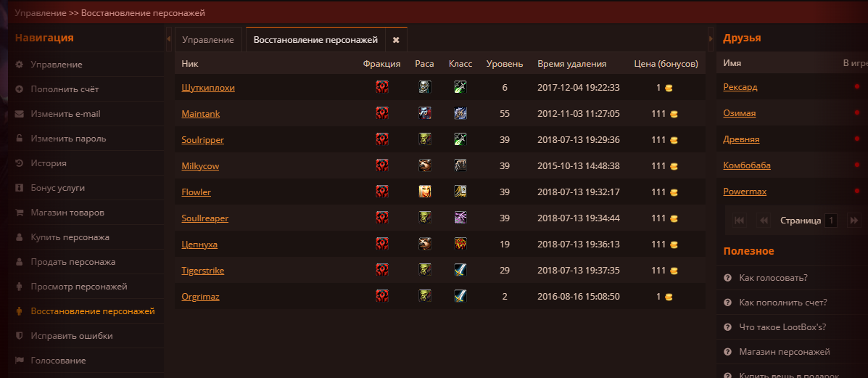
Task: Collapse the left navigation panel arrow
Action: [168, 38]
